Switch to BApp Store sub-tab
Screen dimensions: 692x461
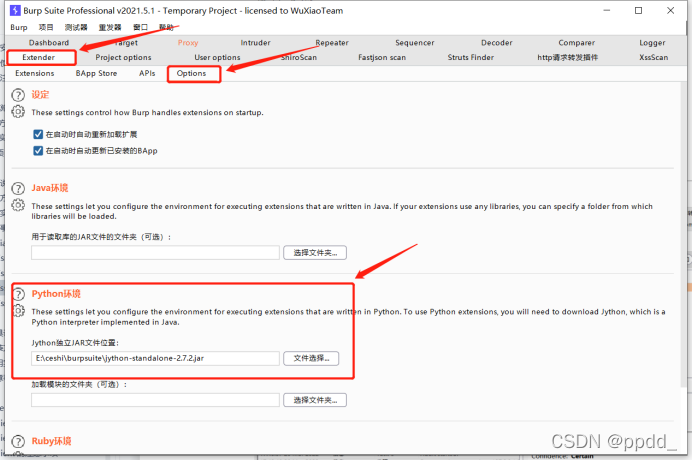tap(96, 73)
